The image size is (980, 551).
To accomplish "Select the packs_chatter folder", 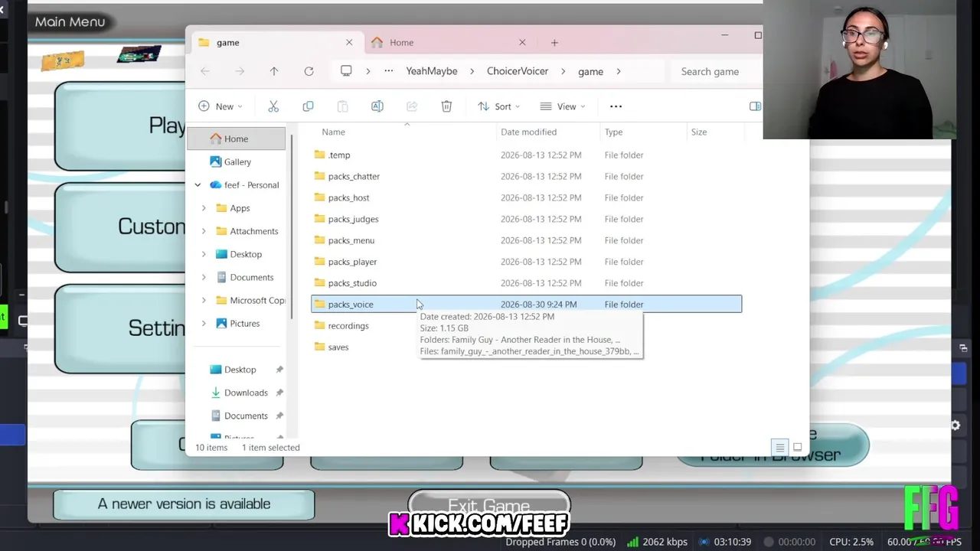I will [x=526, y=176].
